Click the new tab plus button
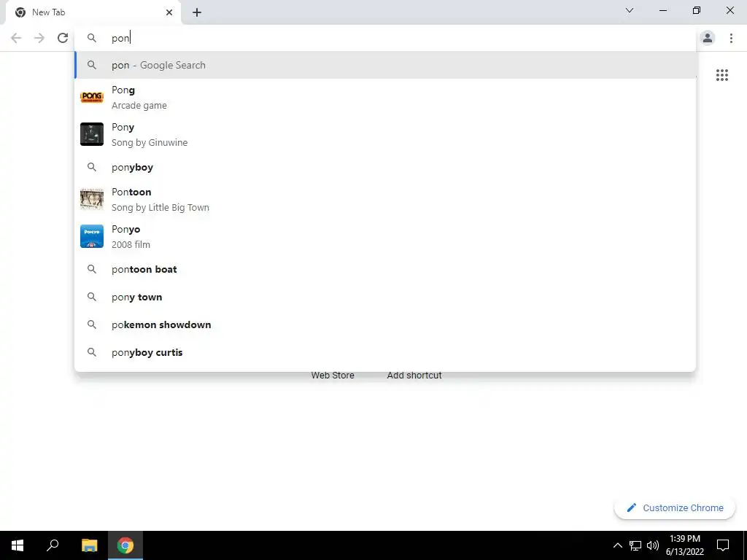 [x=197, y=12]
